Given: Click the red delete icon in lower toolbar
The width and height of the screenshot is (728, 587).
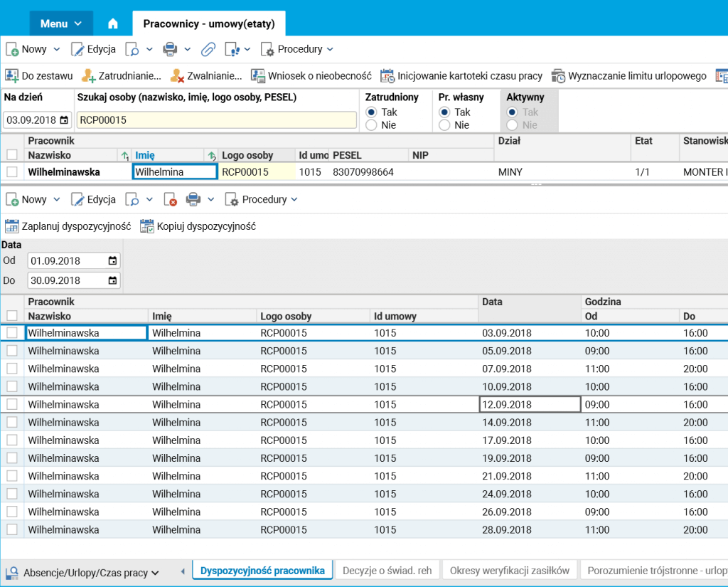Looking at the screenshot, I should 170,200.
